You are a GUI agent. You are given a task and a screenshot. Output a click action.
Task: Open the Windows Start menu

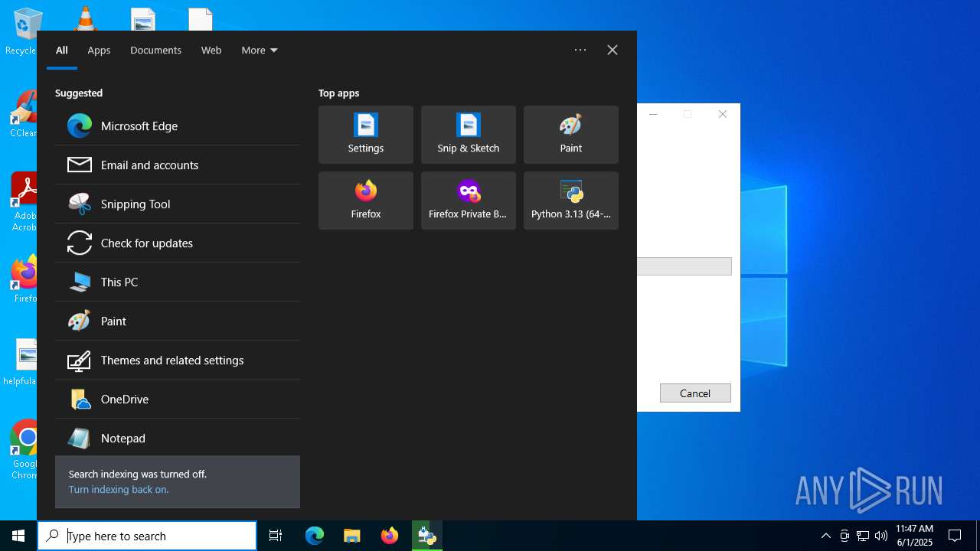18,536
